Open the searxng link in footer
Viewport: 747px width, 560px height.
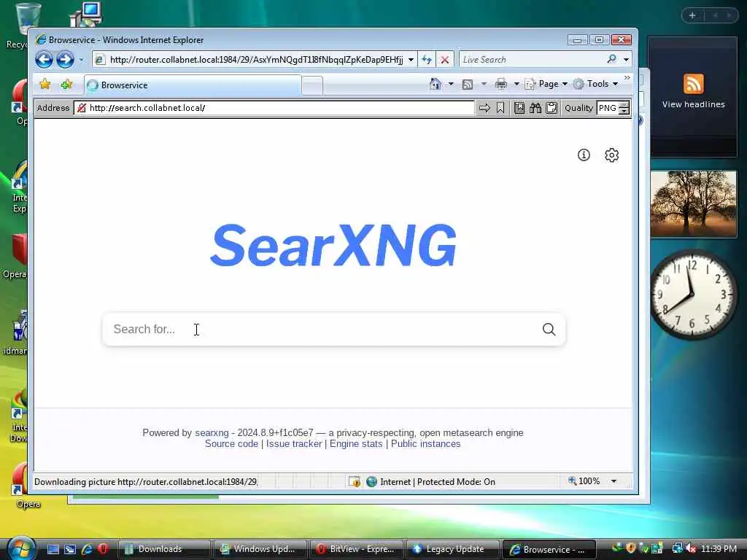[x=212, y=433]
